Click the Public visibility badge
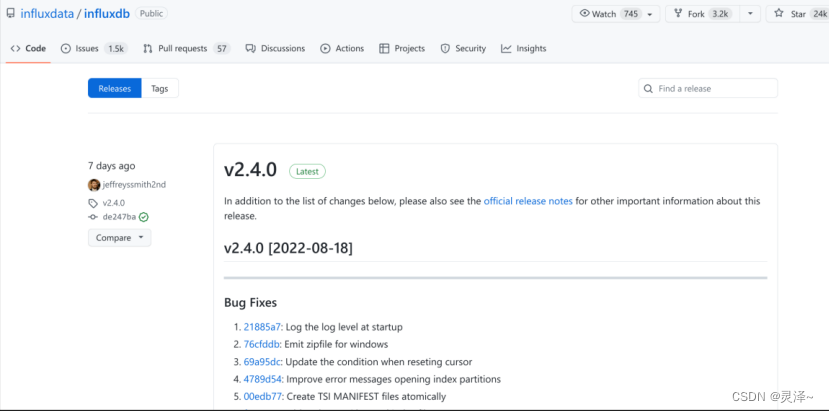This screenshot has width=829, height=412. click(x=151, y=13)
